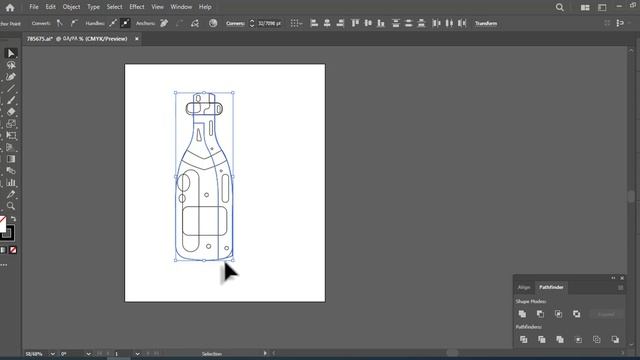Click the Outline pathfinder icon
640x360 pixels.
click(x=597, y=340)
